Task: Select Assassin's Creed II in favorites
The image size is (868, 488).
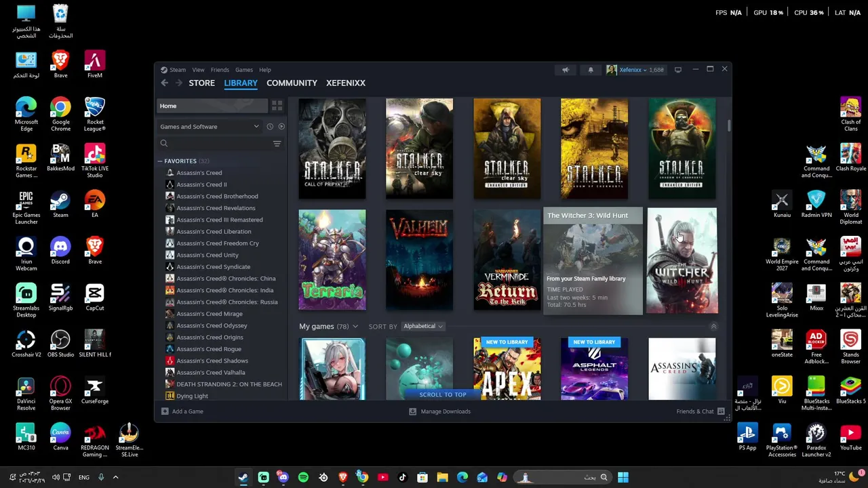Action: 201,184
